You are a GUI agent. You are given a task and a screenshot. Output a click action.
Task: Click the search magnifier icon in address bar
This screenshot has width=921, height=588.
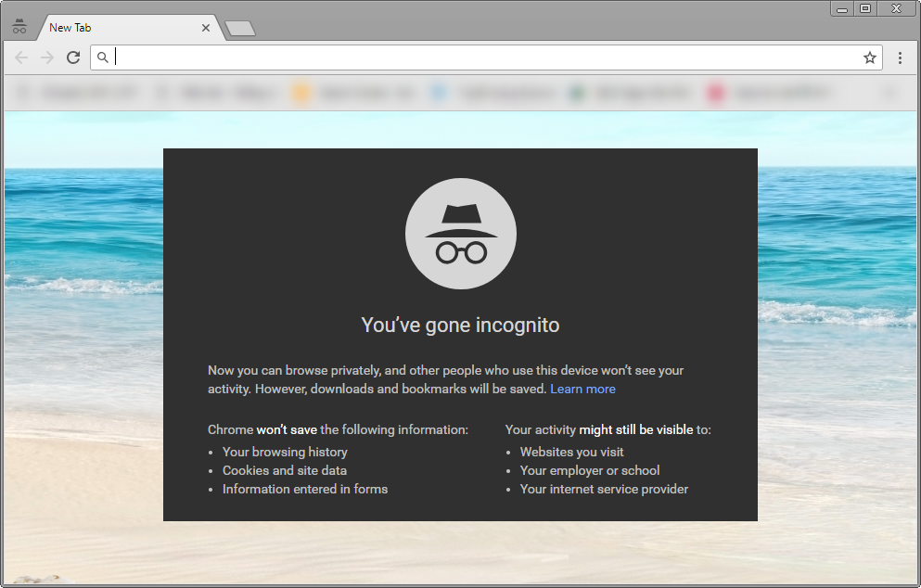[x=103, y=58]
